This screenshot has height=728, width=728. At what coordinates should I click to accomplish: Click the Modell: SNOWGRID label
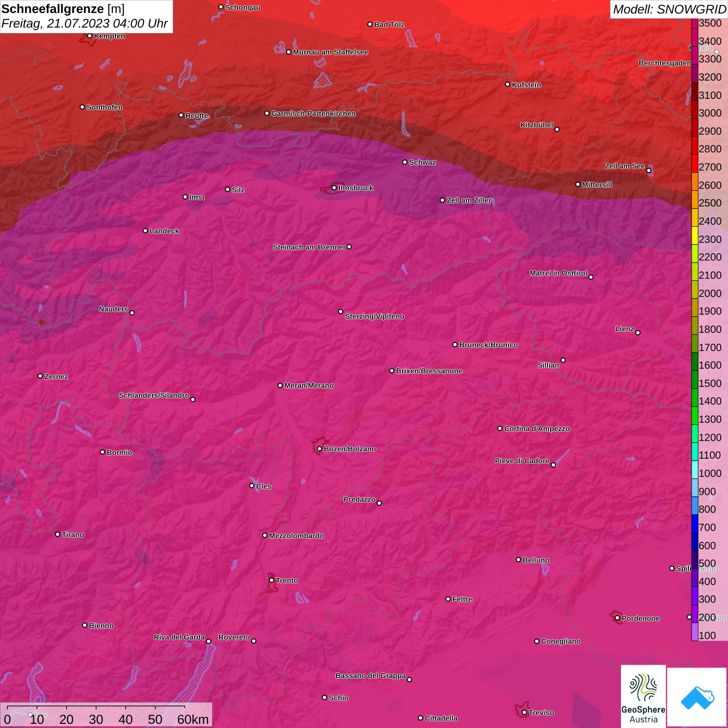coord(669,9)
